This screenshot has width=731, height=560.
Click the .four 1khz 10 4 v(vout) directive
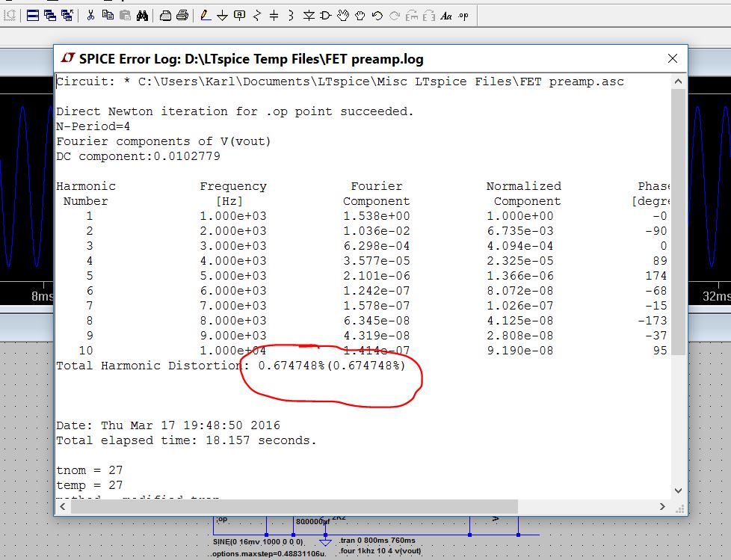[x=379, y=551]
